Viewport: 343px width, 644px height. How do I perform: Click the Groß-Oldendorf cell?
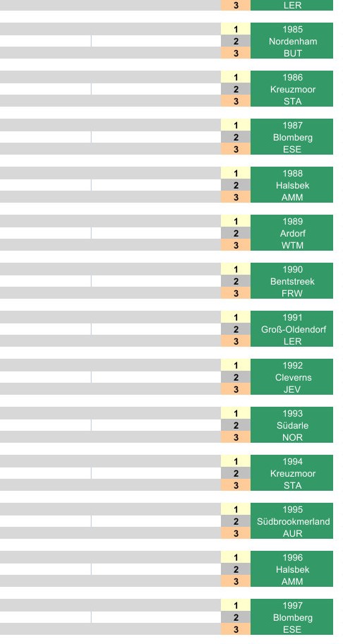pos(291,329)
